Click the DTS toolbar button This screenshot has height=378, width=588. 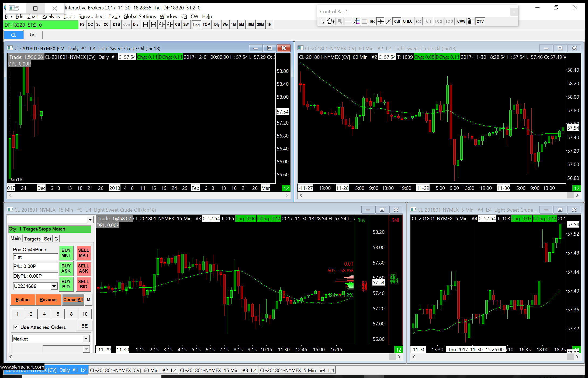(116, 25)
